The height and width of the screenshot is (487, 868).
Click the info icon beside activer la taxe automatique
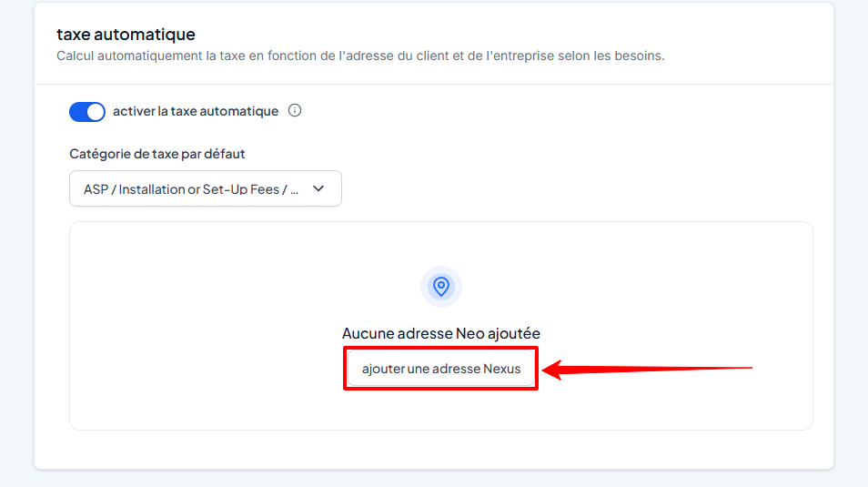[295, 110]
